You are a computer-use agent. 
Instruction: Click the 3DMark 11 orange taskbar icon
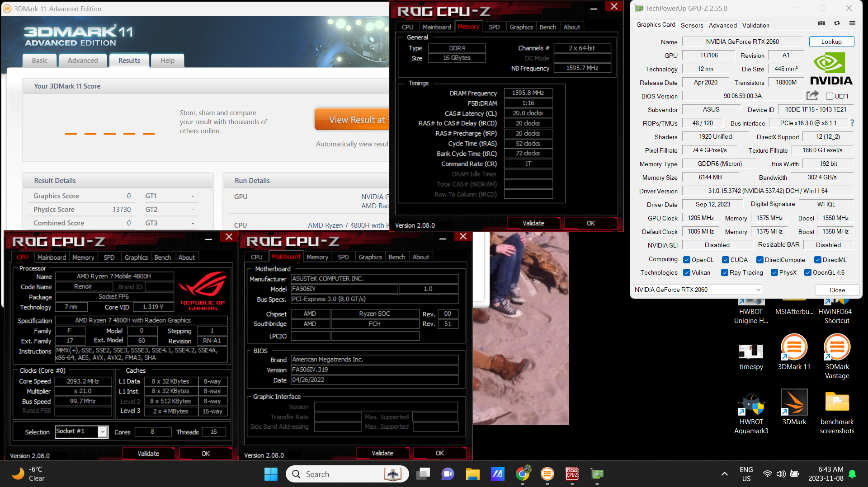(x=547, y=474)
